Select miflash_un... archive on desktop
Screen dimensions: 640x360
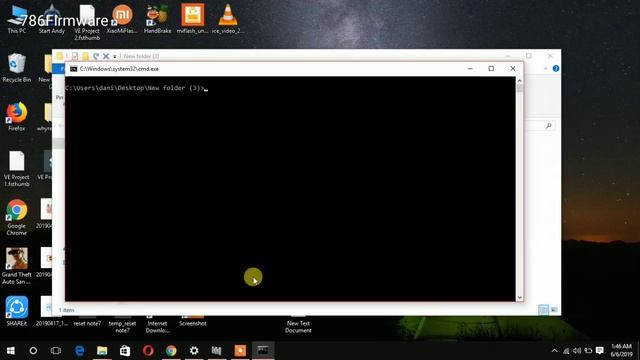[x=193, y=19]
